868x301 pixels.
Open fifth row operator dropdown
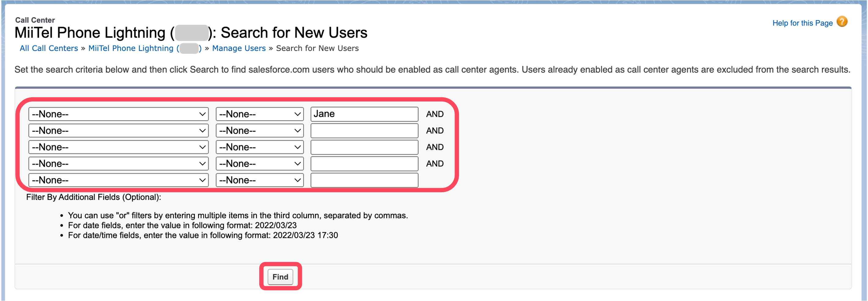[x=260, y=180]
